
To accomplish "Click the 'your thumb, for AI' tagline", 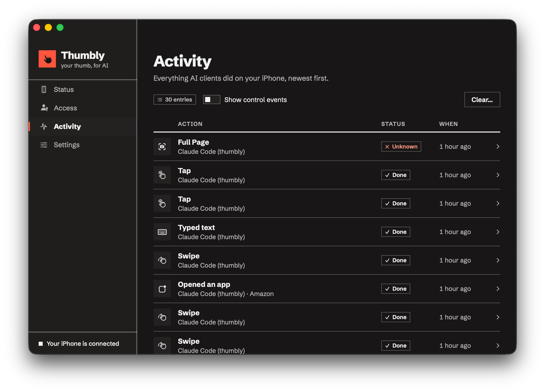I will (85, 66).
